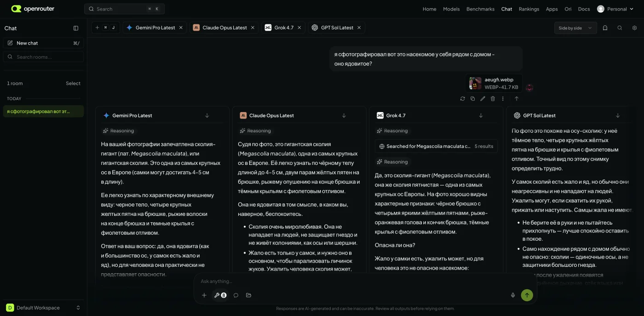Screen dimensions: 644x316
Task: Open the tools wrench with 8 badge
Action: [x=220, y=295]
